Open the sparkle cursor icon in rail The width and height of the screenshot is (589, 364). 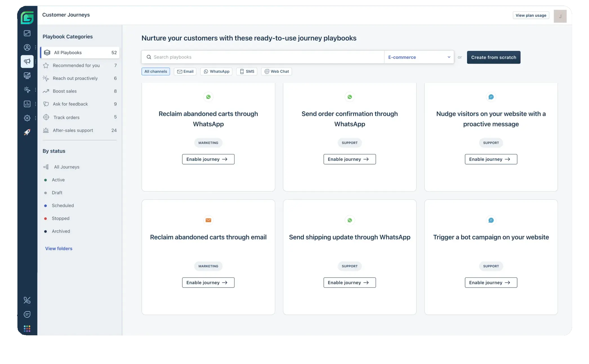tap(27, 90)
